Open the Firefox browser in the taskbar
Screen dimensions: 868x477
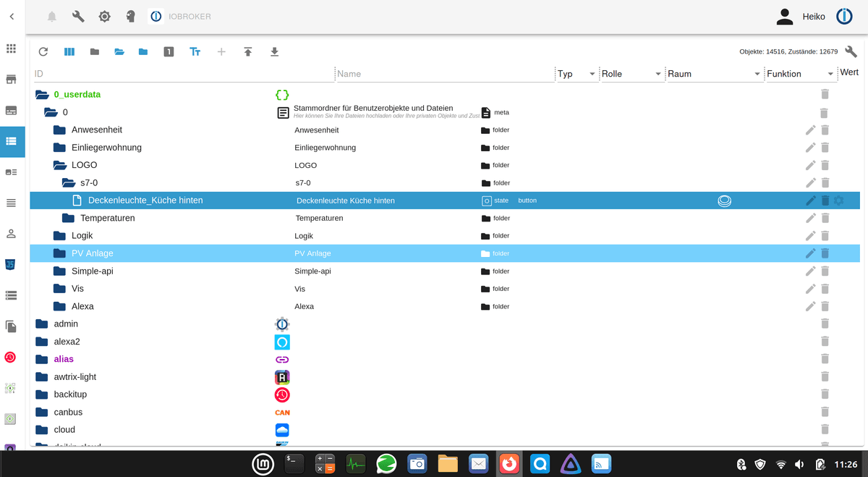tap(509, 464)
